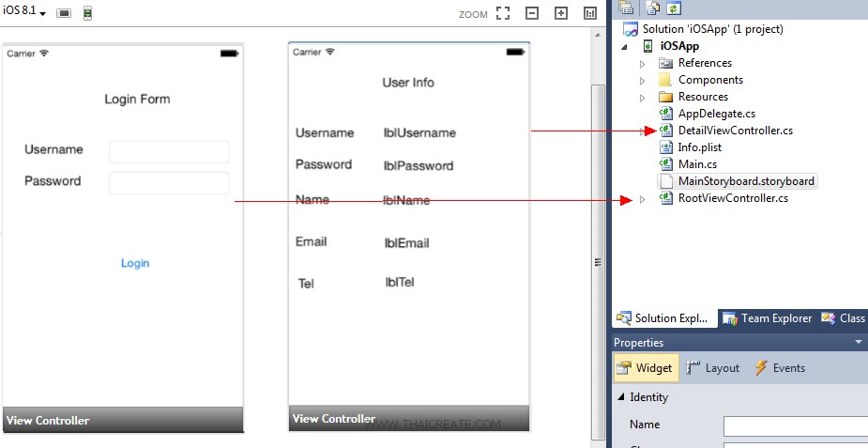Select the lblName label
Image resolution: width=868 pixels, height=448 pixels.
[x=406, y=200]
